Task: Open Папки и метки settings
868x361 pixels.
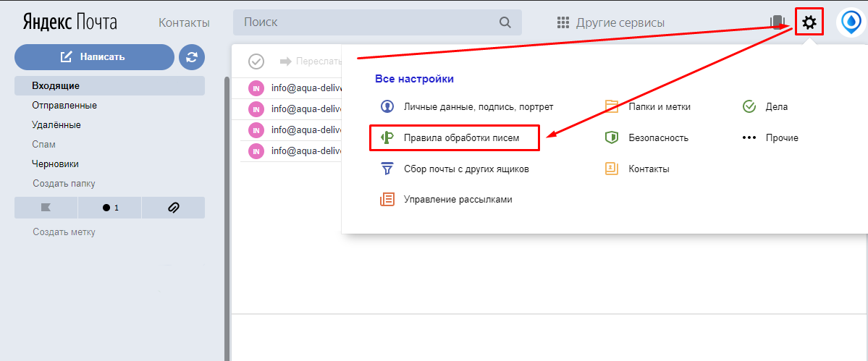Action: pyautogui.click(x=659, y=106)
